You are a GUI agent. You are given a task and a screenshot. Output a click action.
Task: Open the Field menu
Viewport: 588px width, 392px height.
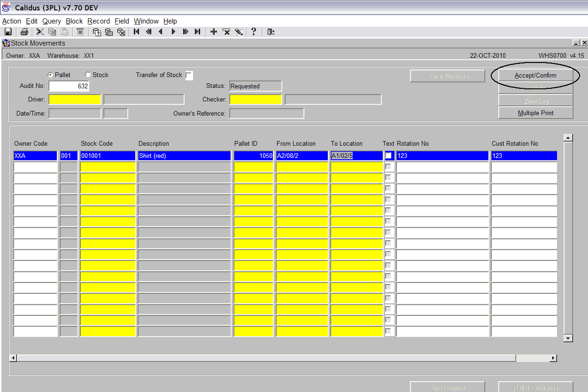click(122, 21)
